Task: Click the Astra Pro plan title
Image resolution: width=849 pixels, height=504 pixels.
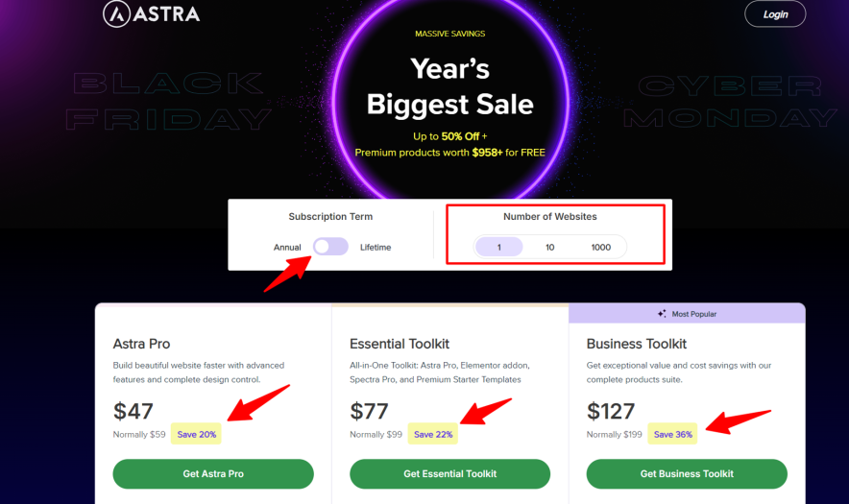Action: (x=141, y=344)
